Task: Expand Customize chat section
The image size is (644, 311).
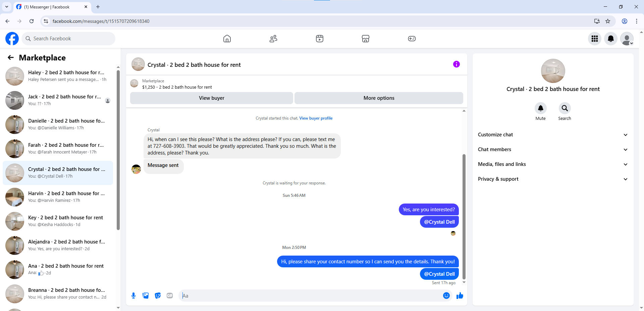Action: point(553,135)
